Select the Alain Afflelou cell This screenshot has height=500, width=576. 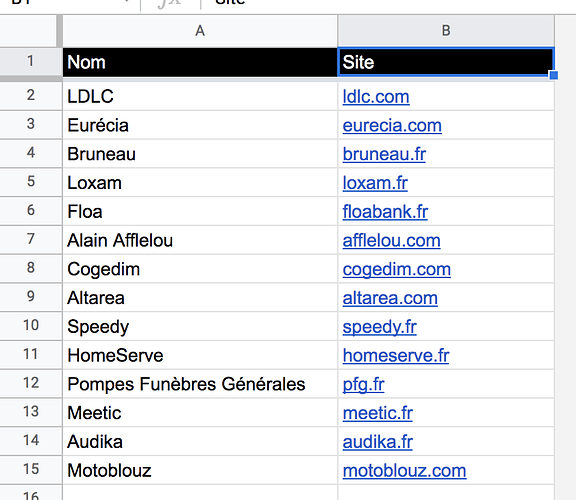pyautogui.click(x=200, y=240)
